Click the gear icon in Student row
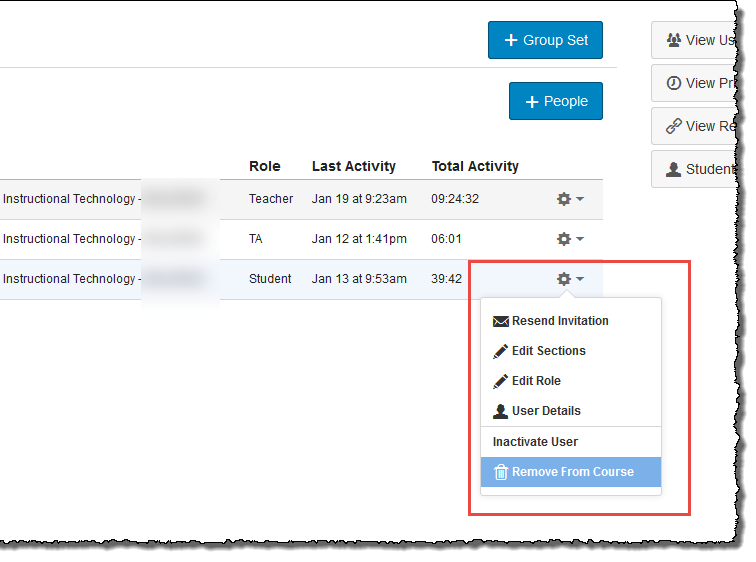The image size is (756, 562). pos(564,279)
